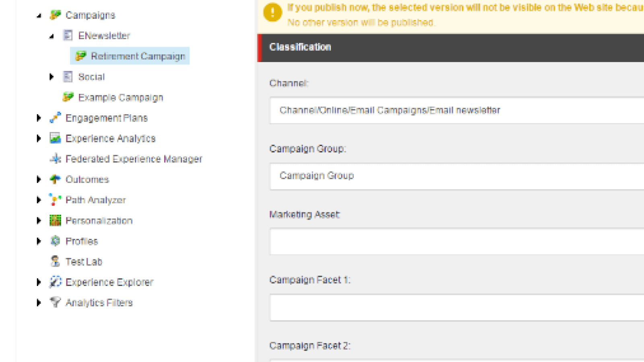Expand the Analytics Filters node
Image resolution: width=644 pixels, height=362 pixels.
tap(38, 302)
